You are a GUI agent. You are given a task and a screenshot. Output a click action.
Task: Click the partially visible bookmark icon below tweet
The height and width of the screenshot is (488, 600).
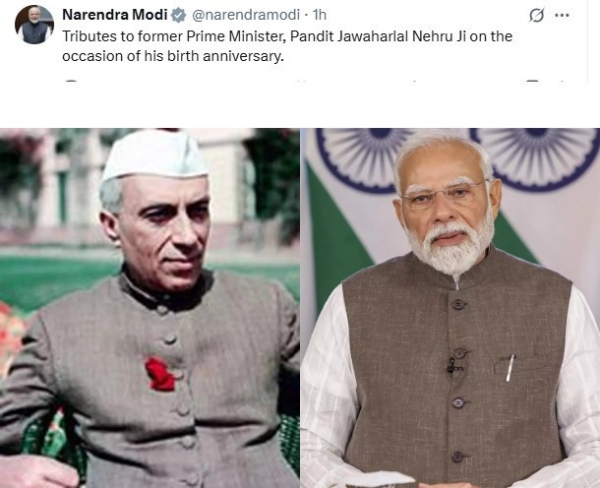533,81
